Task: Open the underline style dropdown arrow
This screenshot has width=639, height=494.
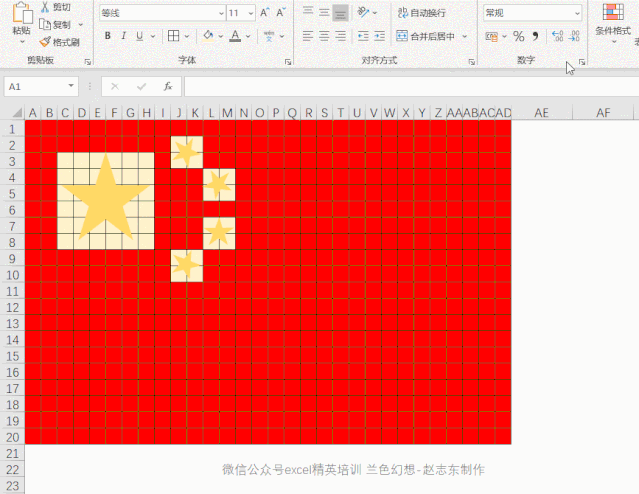Action: pos(153,36)
